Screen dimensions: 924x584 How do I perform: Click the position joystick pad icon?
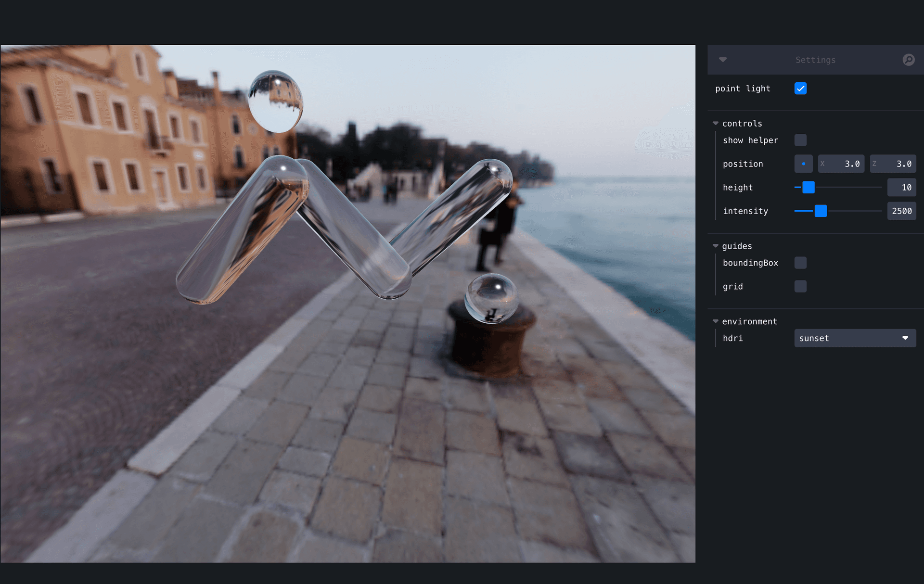(x=803, y=164)
